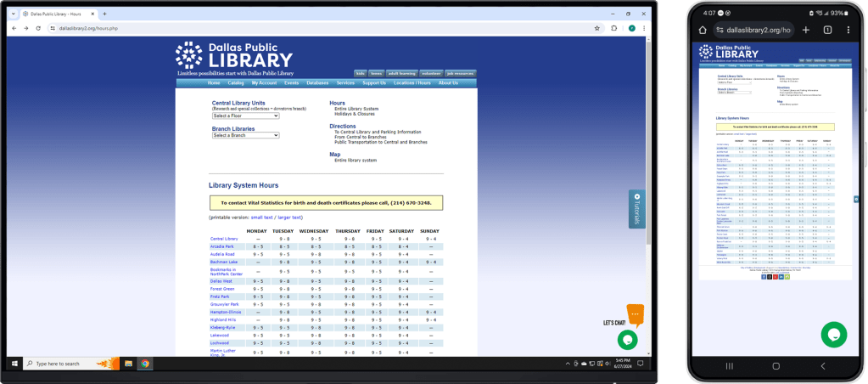
Task: Open File Explorer from the Windows taskbar
Action: coord(129,364)
